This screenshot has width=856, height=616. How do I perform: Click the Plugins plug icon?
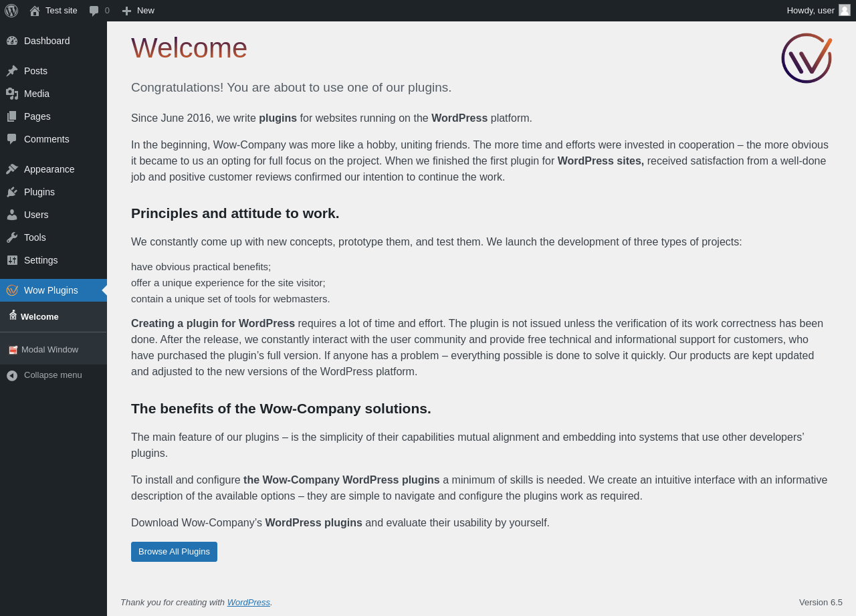tap(12, 192)
